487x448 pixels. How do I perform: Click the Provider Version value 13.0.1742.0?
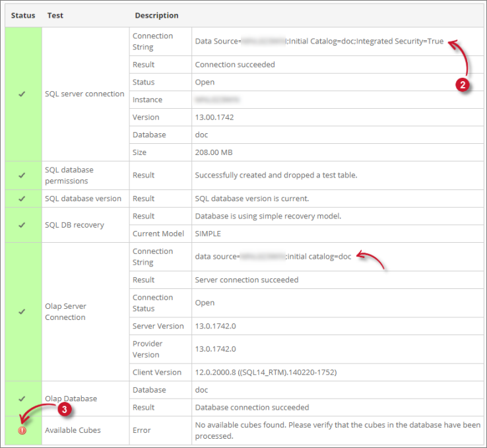point(215,349)
